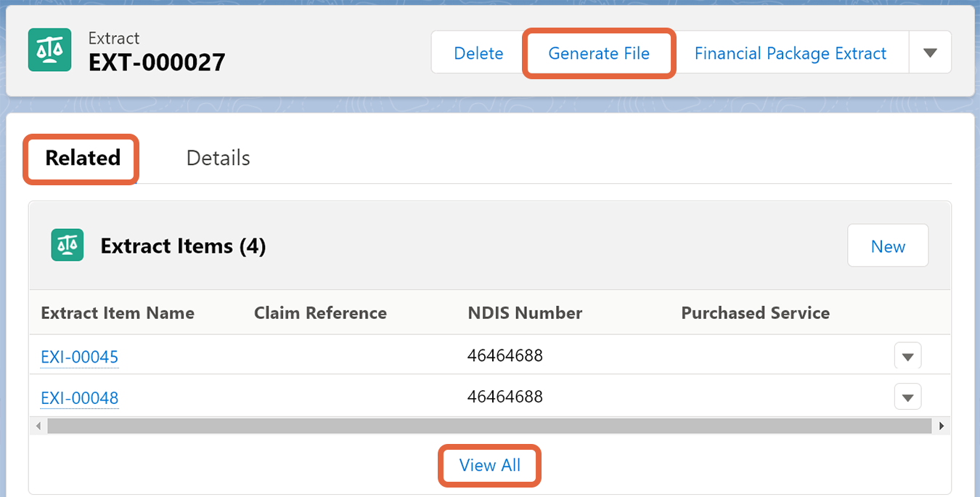Click the scrollbar right arrow
Screen dimensions: 980x497
941,426
